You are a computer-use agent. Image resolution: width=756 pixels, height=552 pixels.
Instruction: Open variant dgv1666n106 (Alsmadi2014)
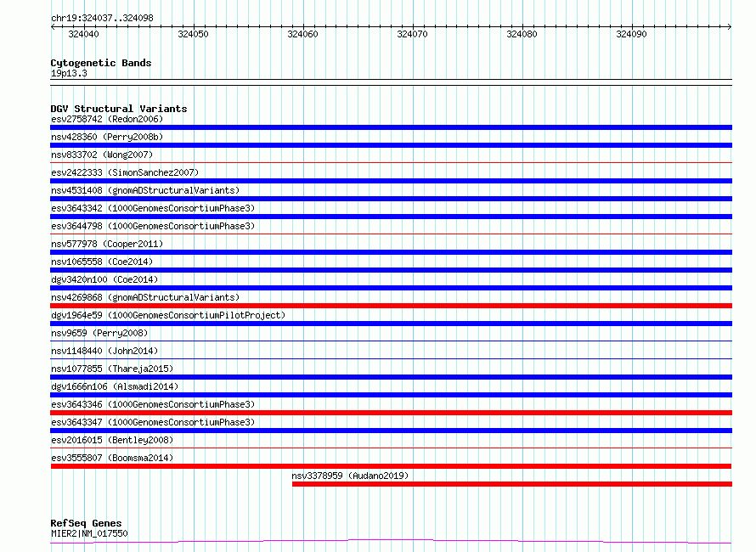tap(115, 386)
